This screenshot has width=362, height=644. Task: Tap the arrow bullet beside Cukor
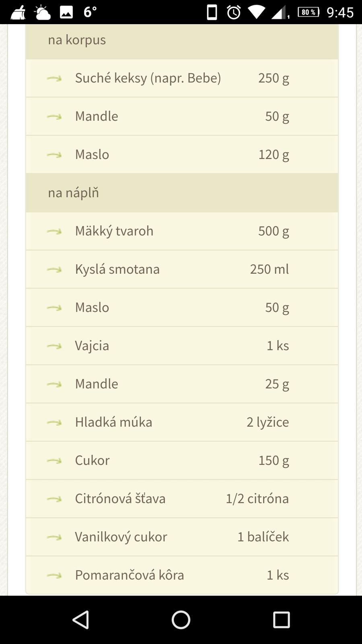pos(54,460)
